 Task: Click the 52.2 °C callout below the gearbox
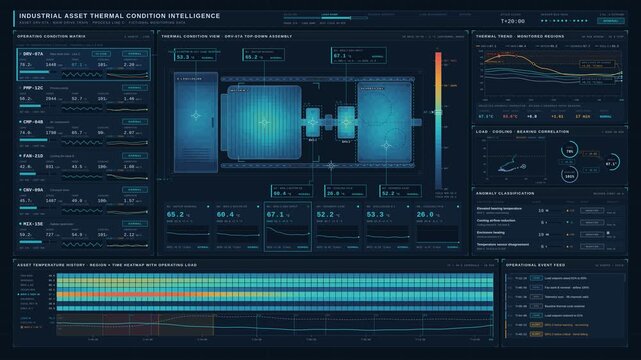click(400, 191)
